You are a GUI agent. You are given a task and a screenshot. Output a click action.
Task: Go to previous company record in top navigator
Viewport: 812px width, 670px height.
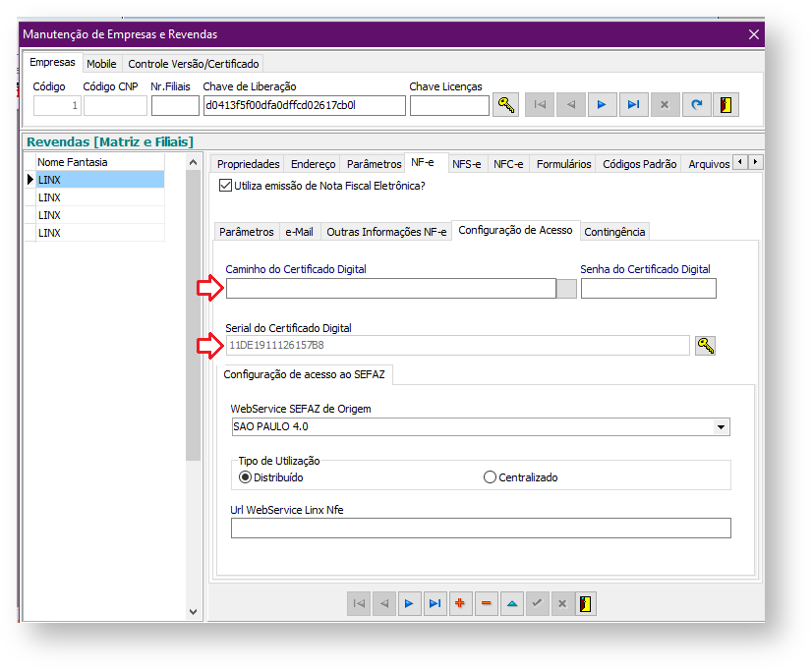tap(571, 105)
